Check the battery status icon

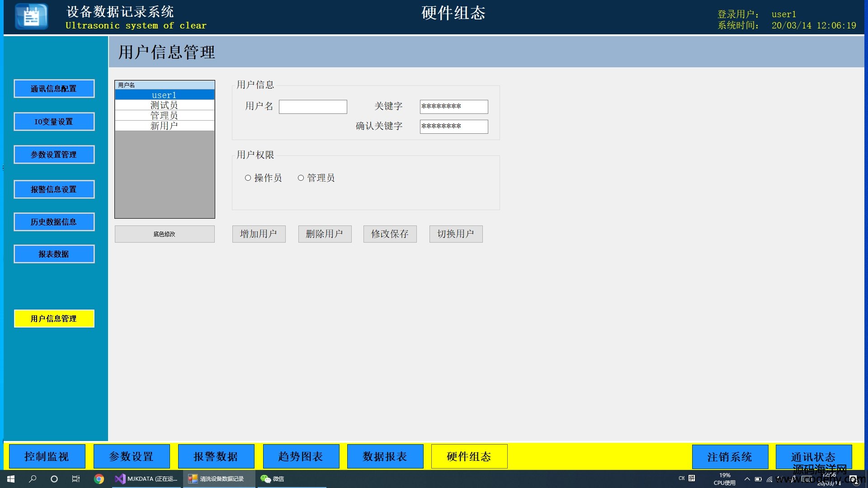pyautogui.click(x=758, y=479)
